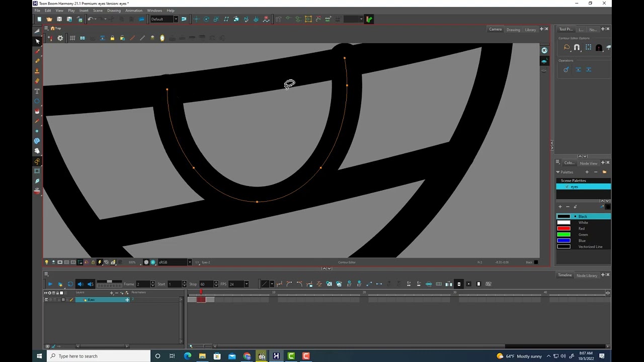
Task: Expand the Eyes layer parameters plus
Action: 127,300
